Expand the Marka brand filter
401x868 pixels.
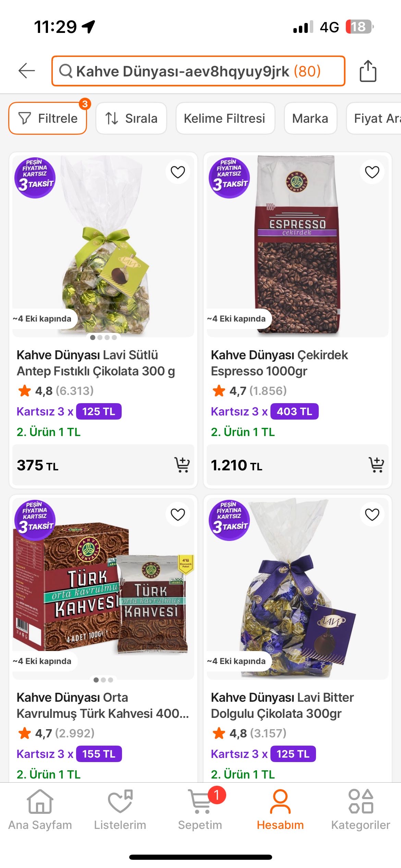click(310, 119)
